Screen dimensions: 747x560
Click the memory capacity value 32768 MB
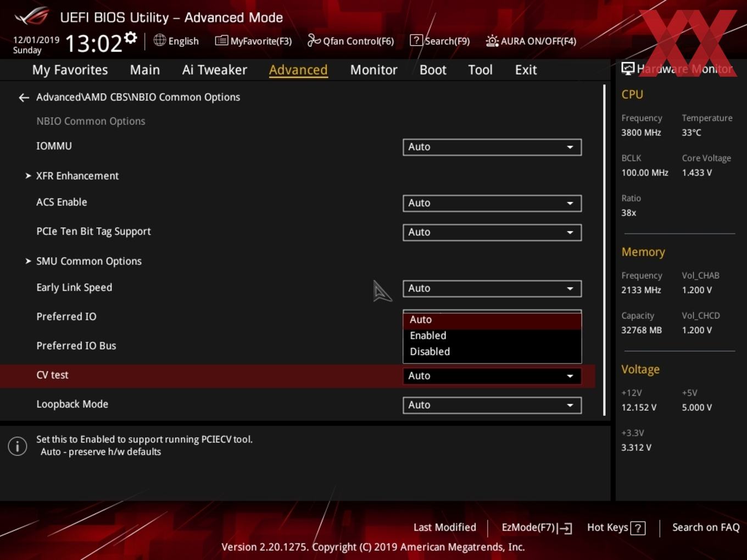pos(642,330)
